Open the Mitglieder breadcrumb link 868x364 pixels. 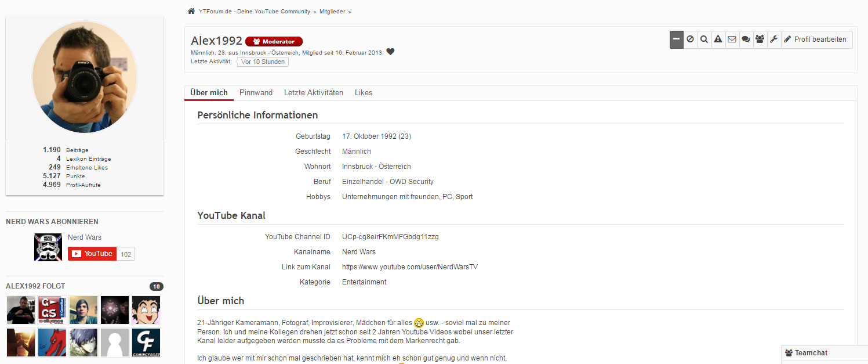(332, 12)
